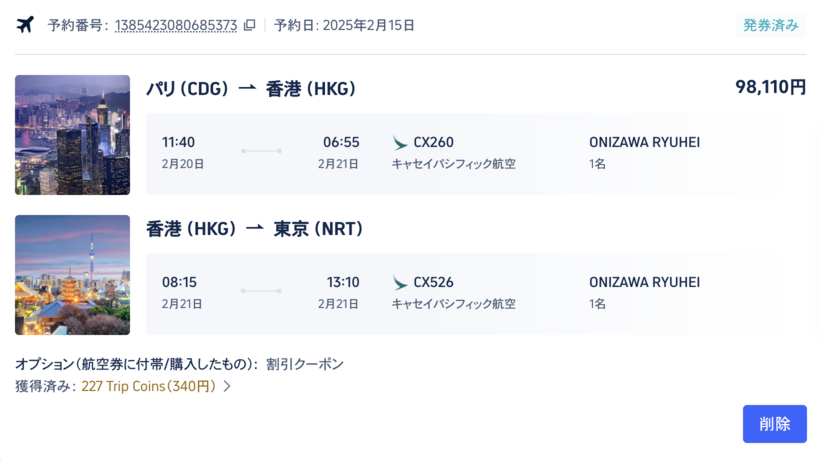
Task: Click the 98,110円 total price
Action: coord(770,87)
